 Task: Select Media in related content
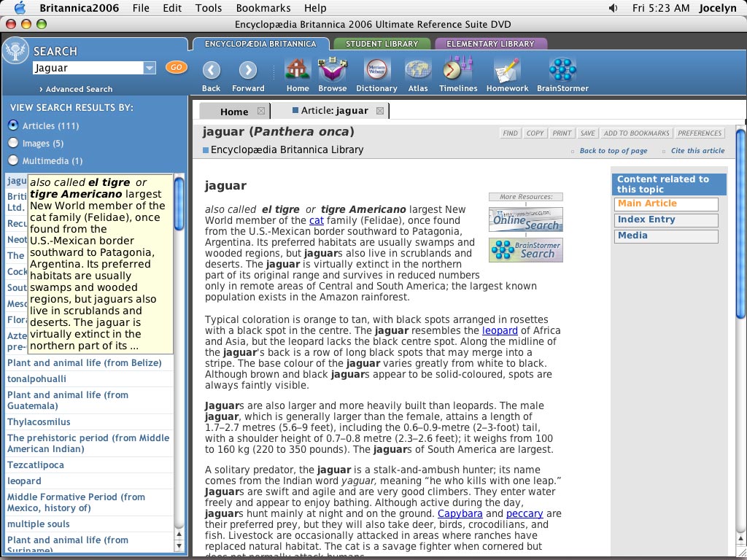(666, 236)
